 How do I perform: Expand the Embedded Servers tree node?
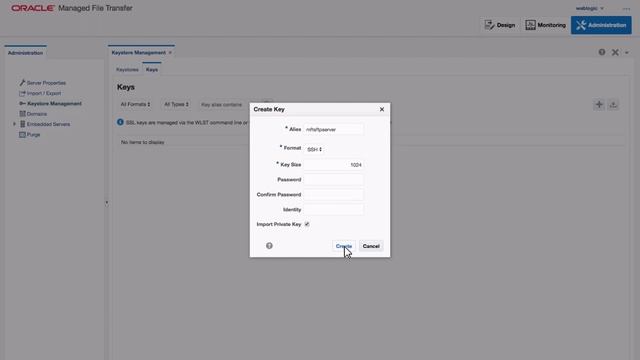tap(14, 124)
